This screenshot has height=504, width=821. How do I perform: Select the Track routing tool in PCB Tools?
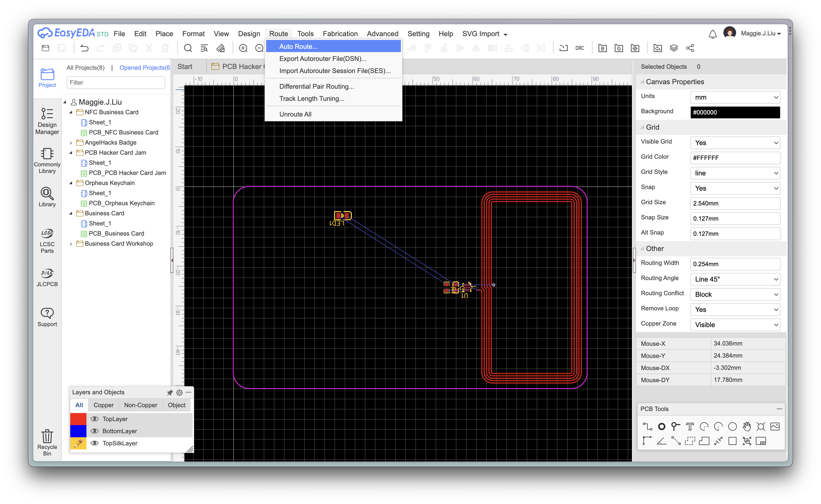point(647,426)
